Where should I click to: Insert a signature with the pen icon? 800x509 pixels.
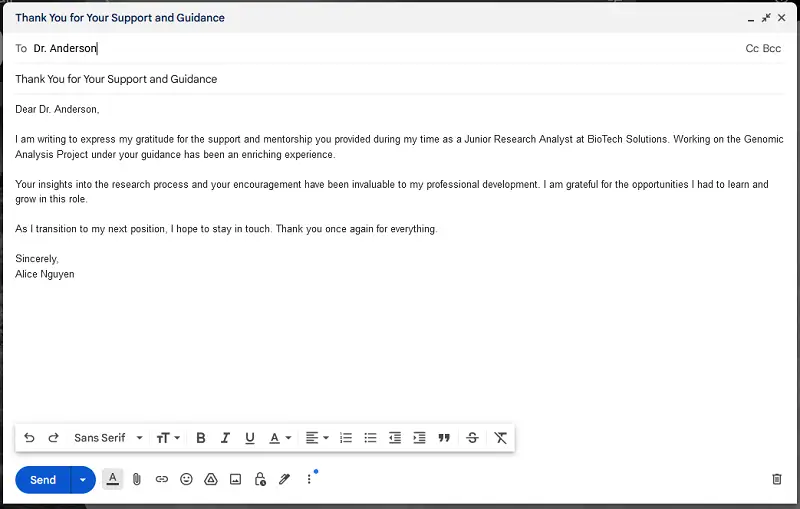284,479
